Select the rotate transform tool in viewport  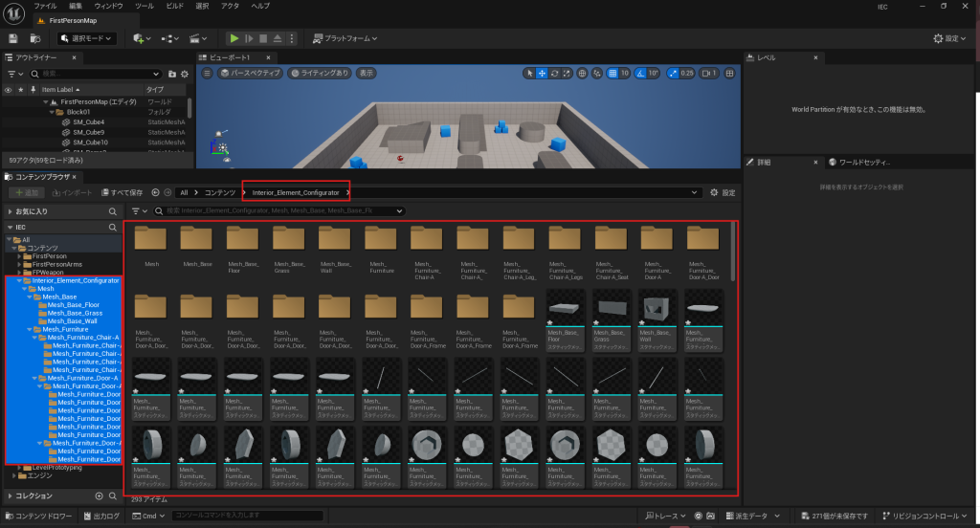555,73
